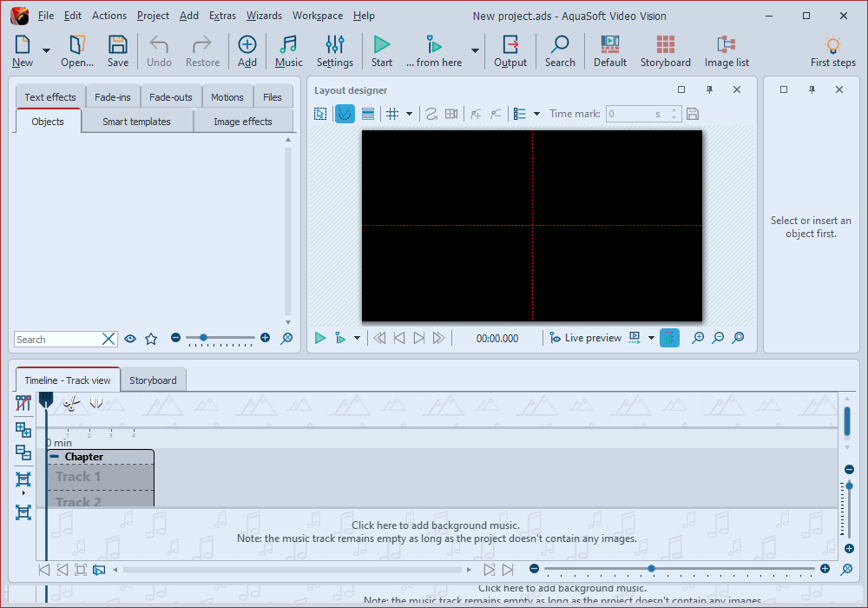Clear the toolbox search with the X button
This screenshot has width=868, height=608.
coord(109,340)
